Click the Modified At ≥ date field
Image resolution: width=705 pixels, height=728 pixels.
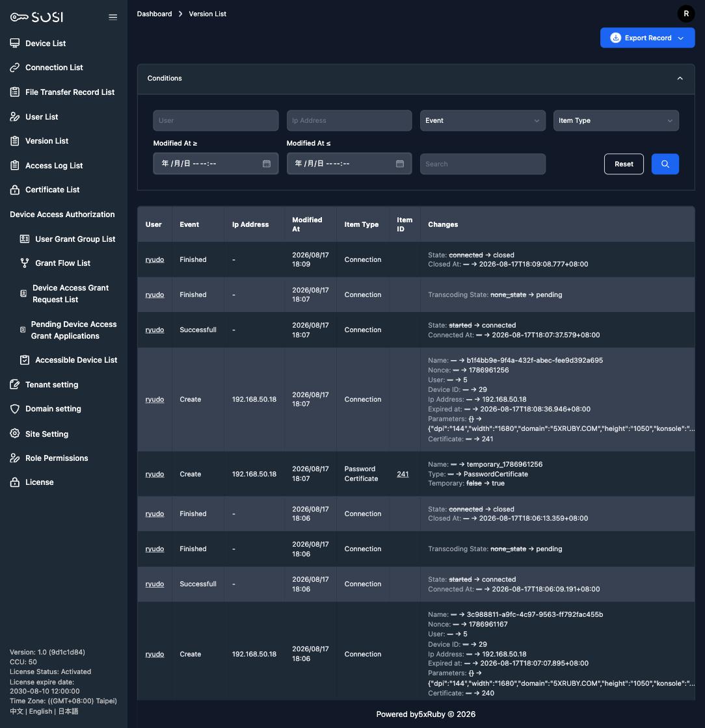point(215,163)
